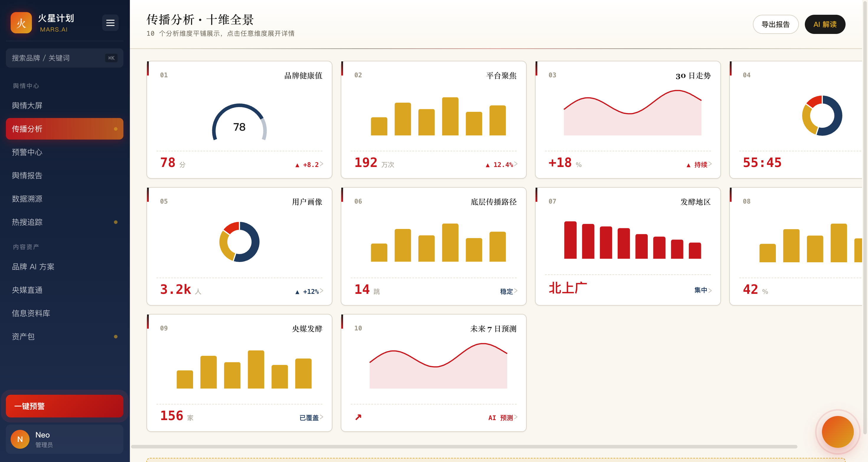This screenshot has height=462, width=868.
Task: Click the orange floating assistant orb
Action: pyautogui.click(x=837, y=432)
